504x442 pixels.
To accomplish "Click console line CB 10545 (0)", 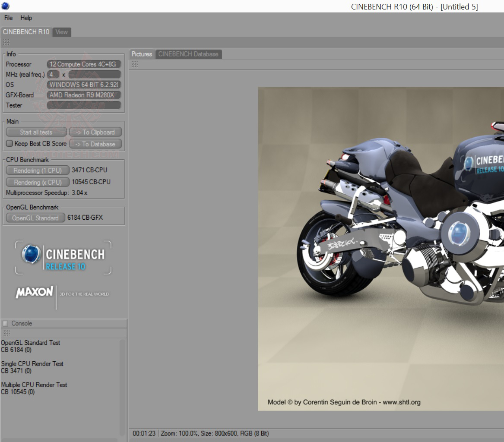I will click(x=18, y=392).
